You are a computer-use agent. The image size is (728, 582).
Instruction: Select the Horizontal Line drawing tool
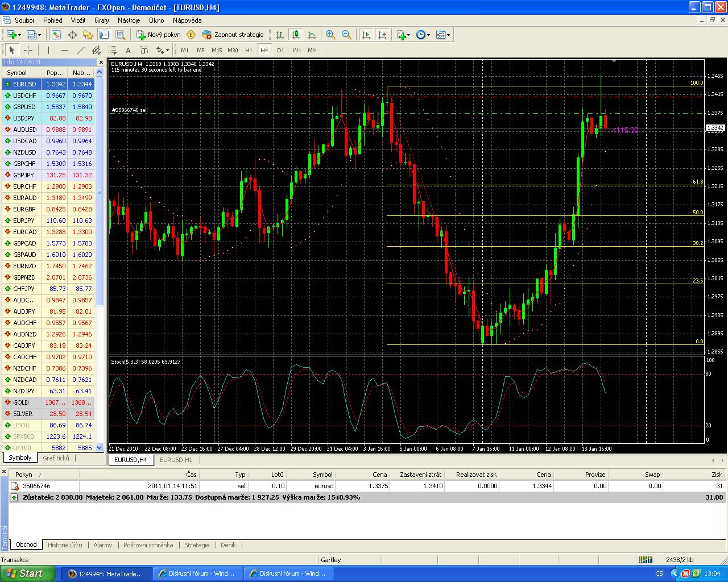[x=64, y=50]
